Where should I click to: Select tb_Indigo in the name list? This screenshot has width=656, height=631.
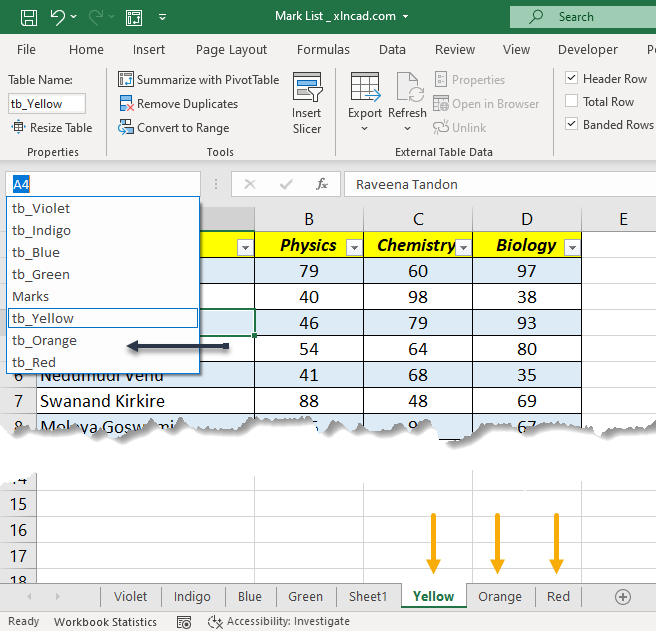point(103,231)
